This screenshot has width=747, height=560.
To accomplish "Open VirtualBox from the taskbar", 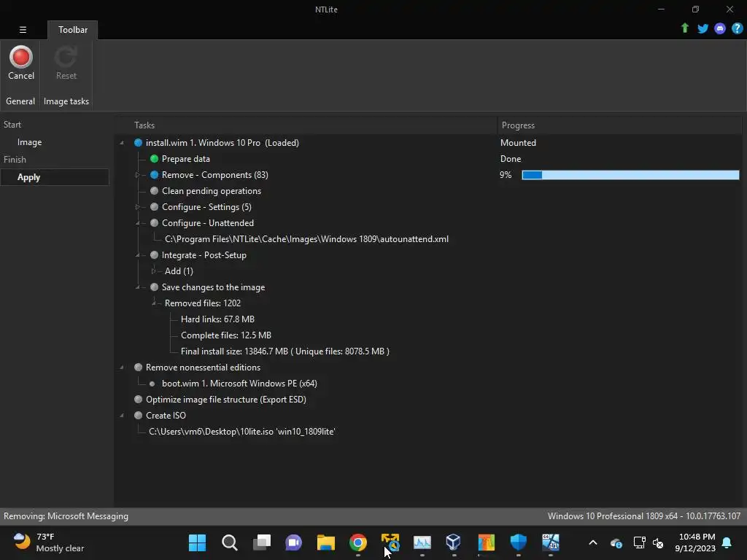I will [x=453, y=542].
